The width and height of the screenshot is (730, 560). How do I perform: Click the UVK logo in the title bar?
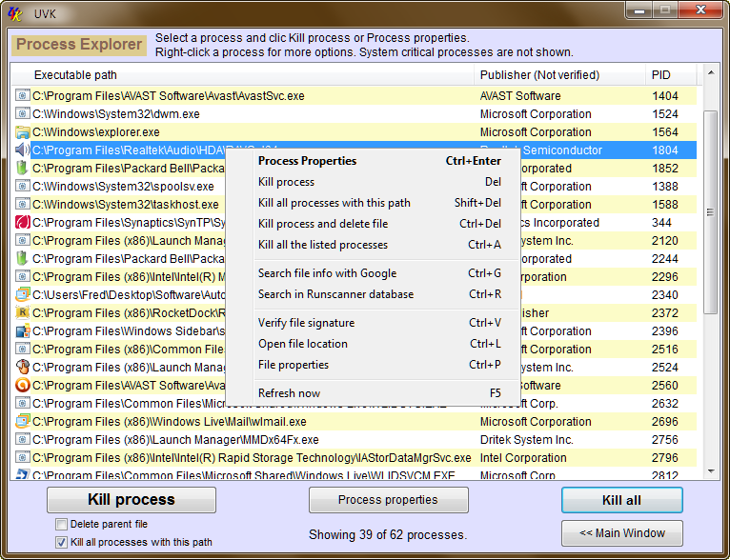click(15, 13)
